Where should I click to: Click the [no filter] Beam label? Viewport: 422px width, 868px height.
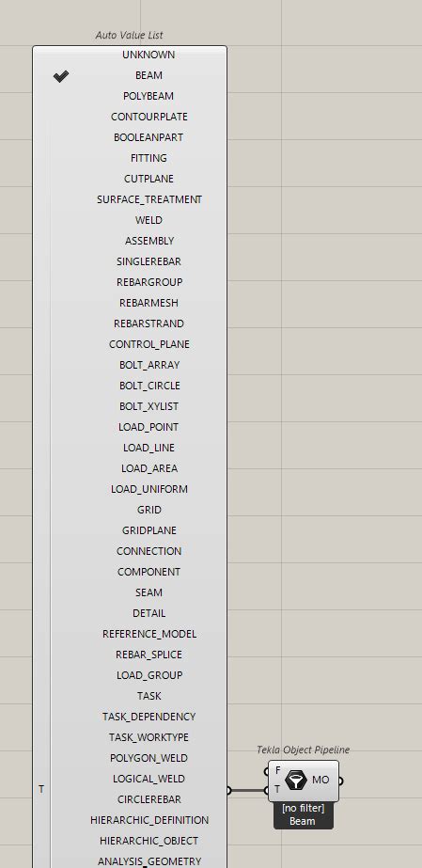point(303,814)
